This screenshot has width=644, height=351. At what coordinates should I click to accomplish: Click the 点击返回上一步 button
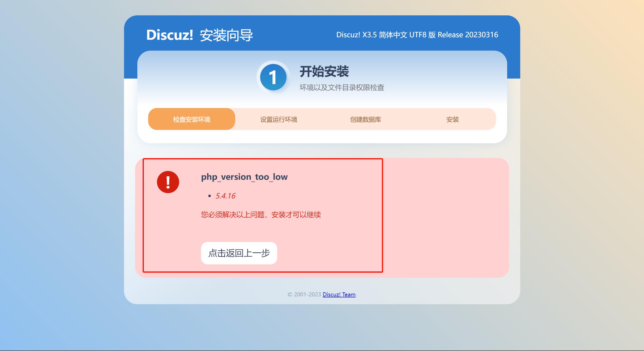tap(239, 253)
